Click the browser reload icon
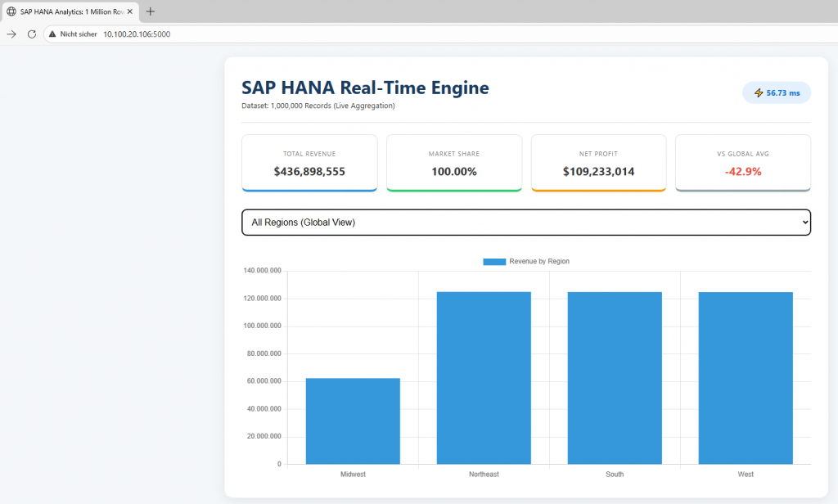Image resolution: width=838 pixels, height=504 pixels. 32,34
